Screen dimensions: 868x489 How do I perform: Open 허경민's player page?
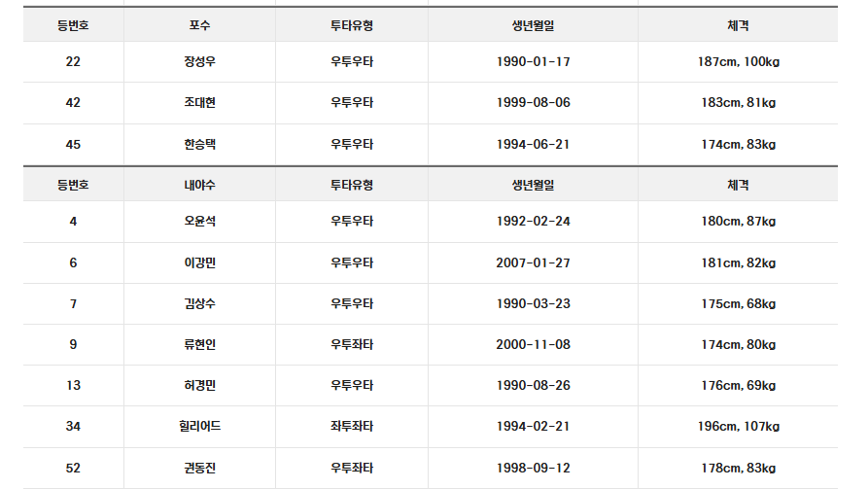point(199,385)
